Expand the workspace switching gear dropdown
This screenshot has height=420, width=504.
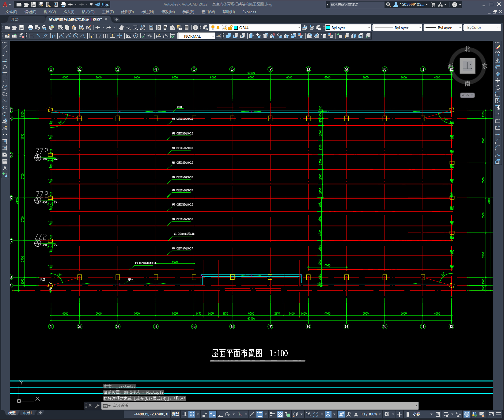click(x=393, y=414)
